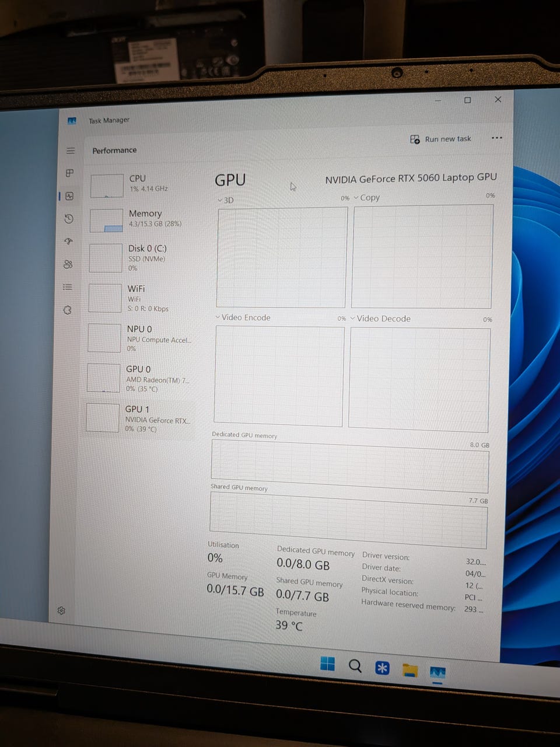Open the blue asterisk taskbar app
The height and width of the screenshot is (747, 560).
point(382,668)
